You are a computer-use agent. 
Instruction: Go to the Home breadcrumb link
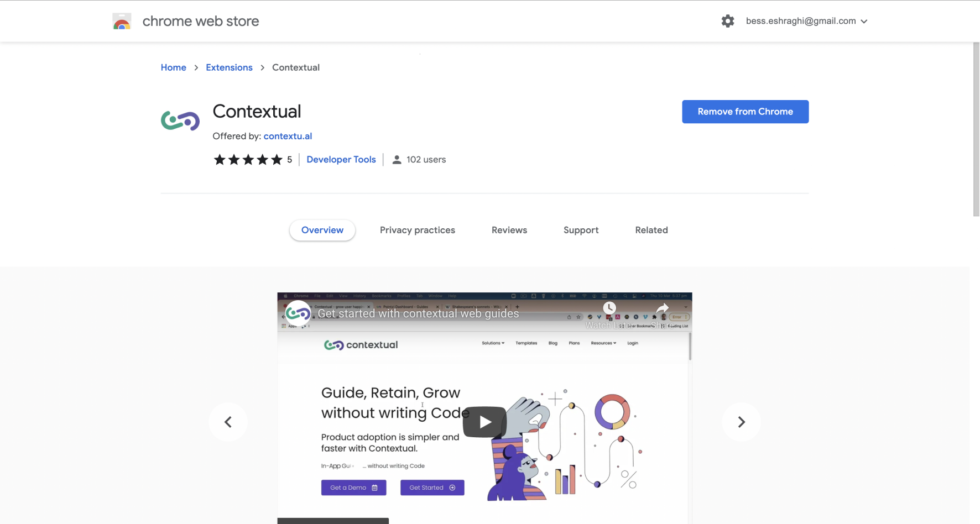pyautogui.click(x=174, y=67)
